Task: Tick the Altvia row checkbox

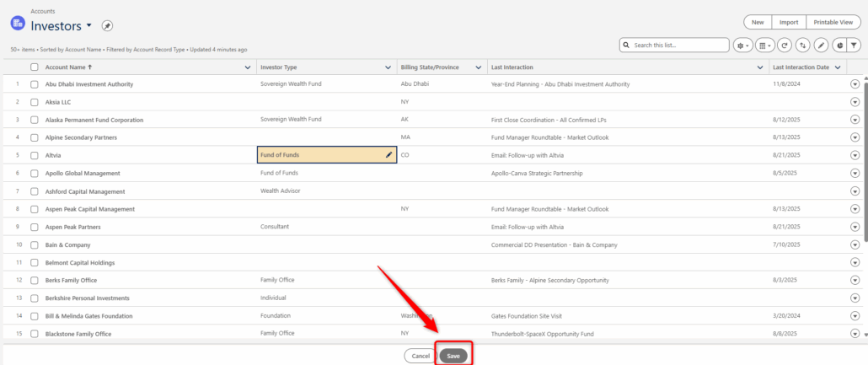Action: pyautogui.click(x=35, y=156)
